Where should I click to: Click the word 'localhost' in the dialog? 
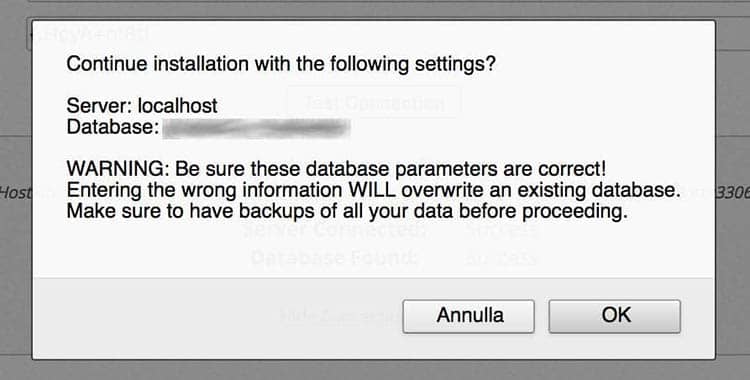point(178,105)
